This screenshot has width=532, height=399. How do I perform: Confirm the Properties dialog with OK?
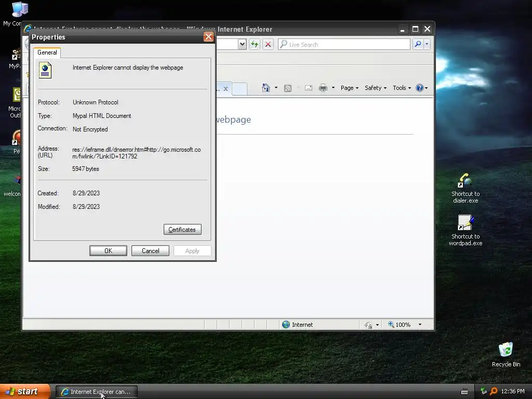pyautogui.click(x=108, y=251)
